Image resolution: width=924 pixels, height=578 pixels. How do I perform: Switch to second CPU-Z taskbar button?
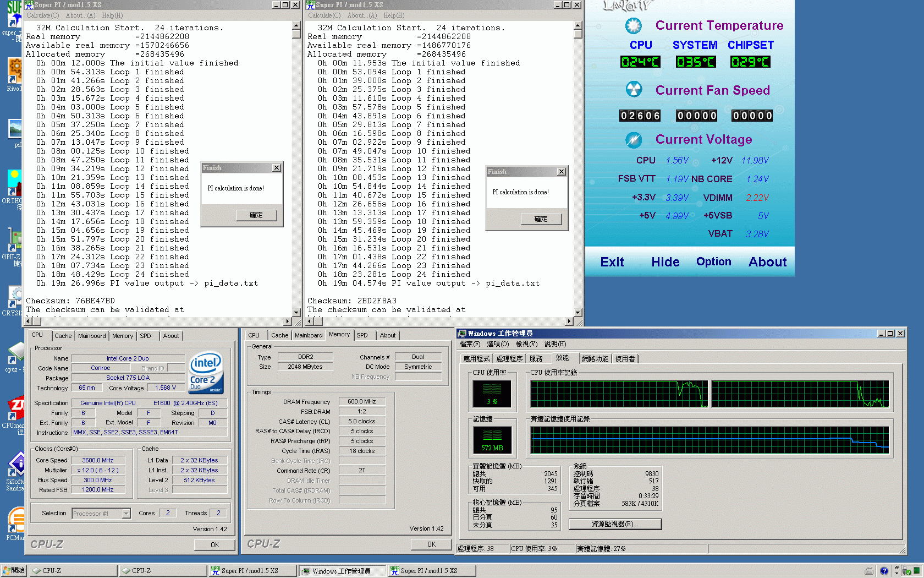pos(163,571)
